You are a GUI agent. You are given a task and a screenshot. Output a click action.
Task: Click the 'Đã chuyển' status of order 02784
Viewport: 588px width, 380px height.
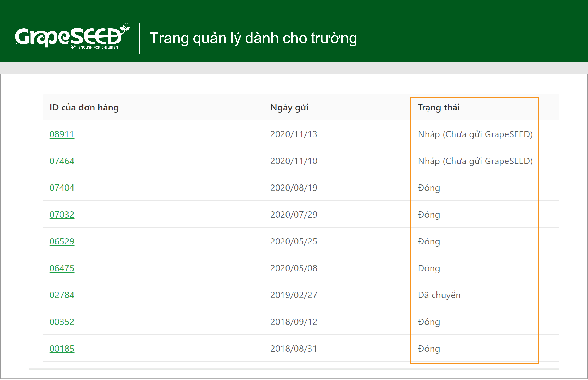439,295
